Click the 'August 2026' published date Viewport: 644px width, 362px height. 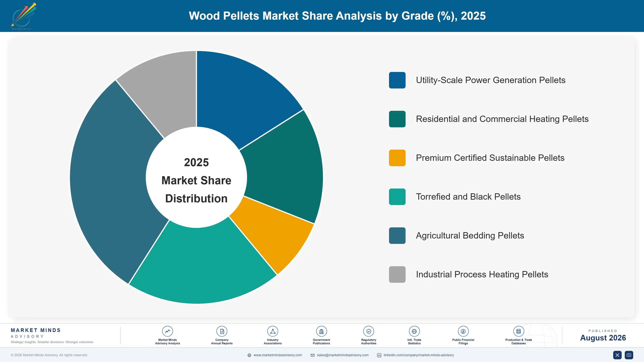[x=603, y=338]
